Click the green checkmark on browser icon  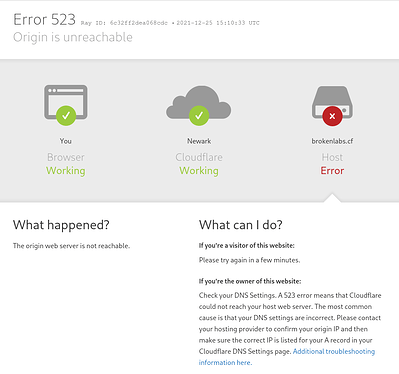tap(66, 115)
